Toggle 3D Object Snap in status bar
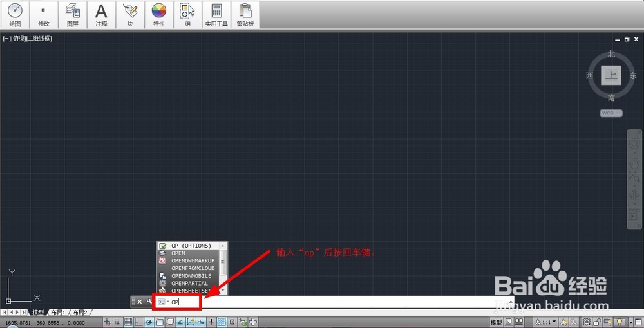644x328 pixels. coord(169,322)
